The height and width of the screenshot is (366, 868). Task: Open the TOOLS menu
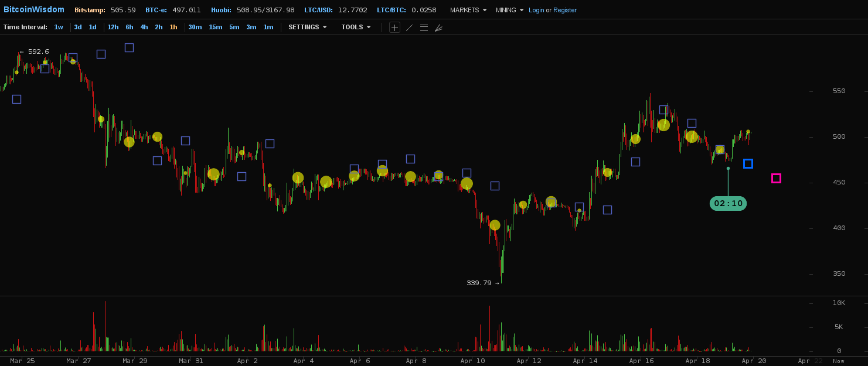pos(356,27)
